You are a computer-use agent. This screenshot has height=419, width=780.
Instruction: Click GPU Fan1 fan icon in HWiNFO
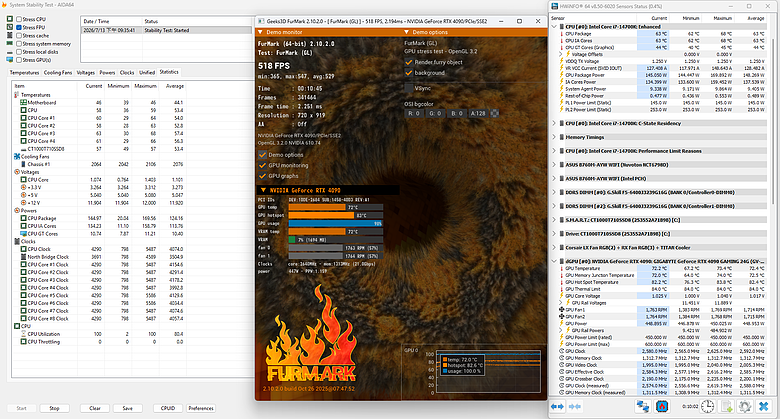[x=562, y=310]
